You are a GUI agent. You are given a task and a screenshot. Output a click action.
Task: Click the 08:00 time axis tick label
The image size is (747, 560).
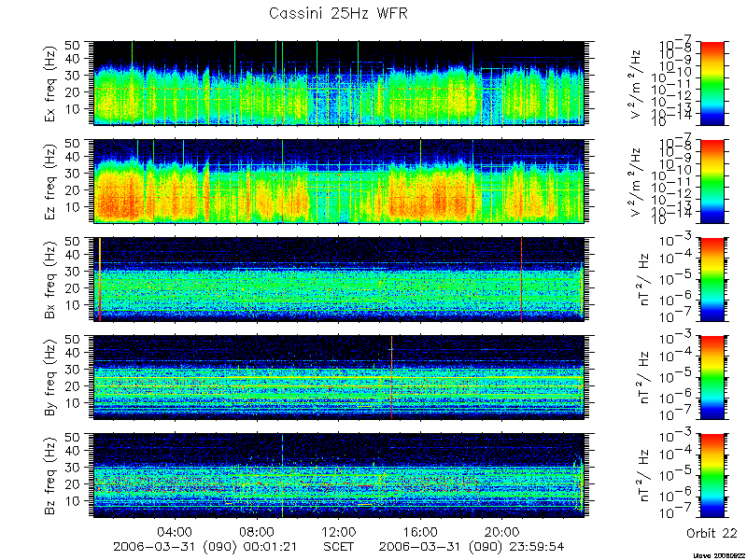(258, 531)
